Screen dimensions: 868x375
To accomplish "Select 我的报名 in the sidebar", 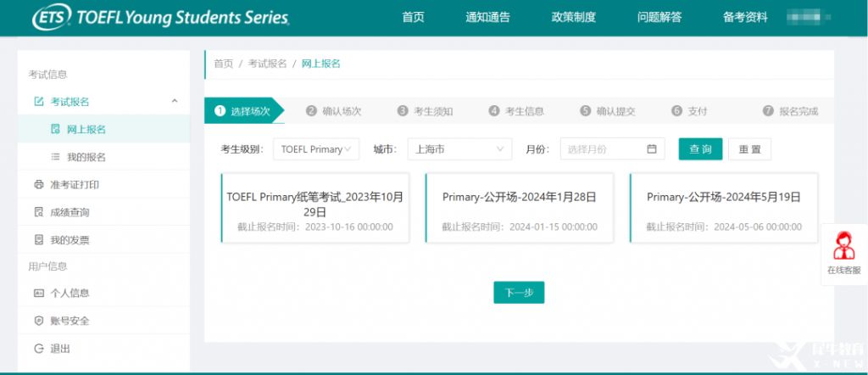I will [86, 157].
